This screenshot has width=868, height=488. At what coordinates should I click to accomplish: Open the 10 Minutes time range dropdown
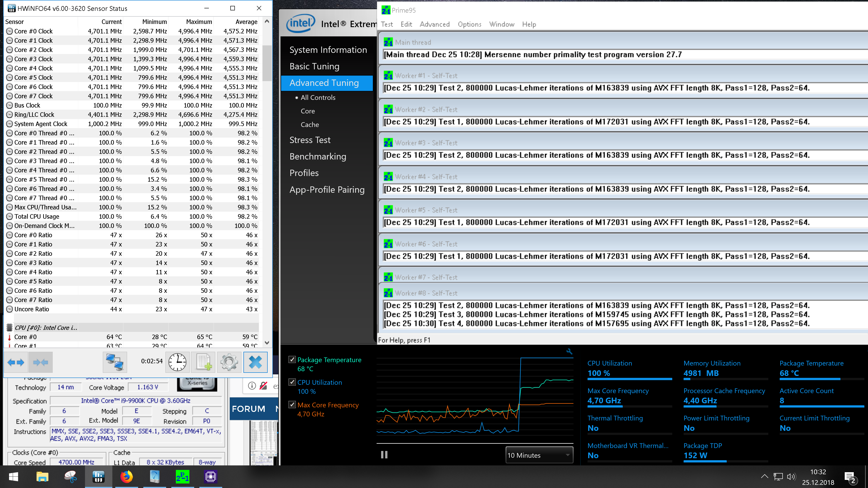point(539,455)
